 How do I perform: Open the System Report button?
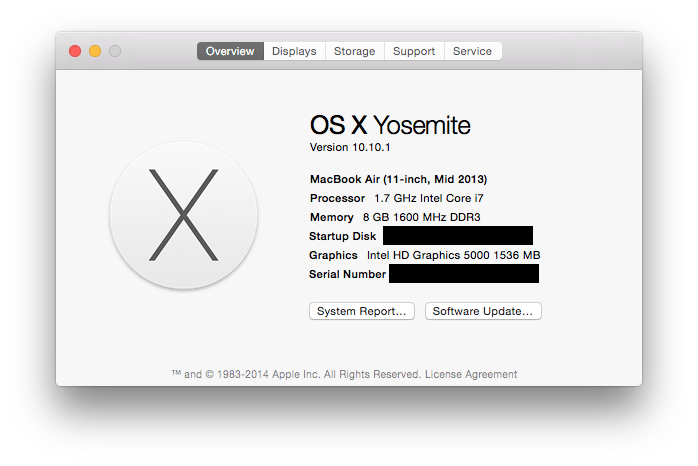[361, 311]
